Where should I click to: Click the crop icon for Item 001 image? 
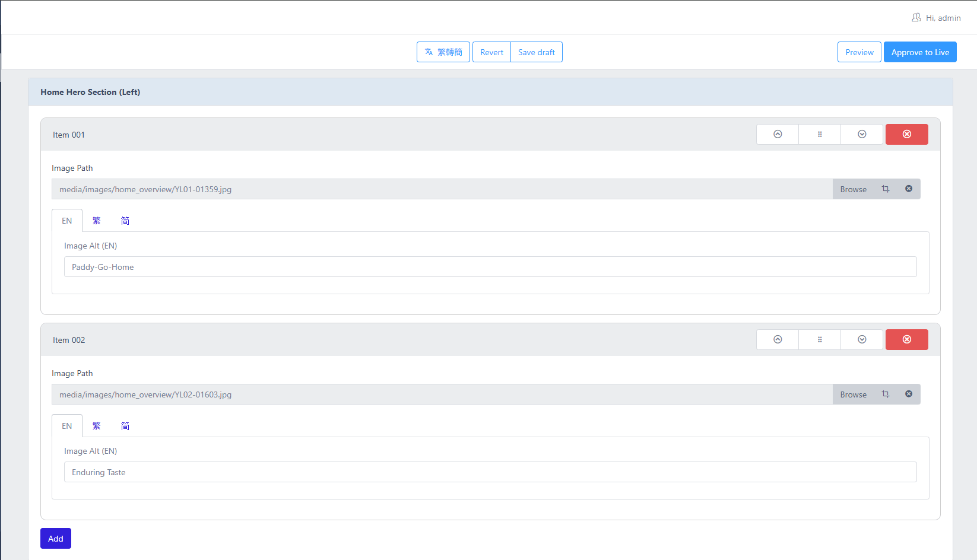point(886,189)
